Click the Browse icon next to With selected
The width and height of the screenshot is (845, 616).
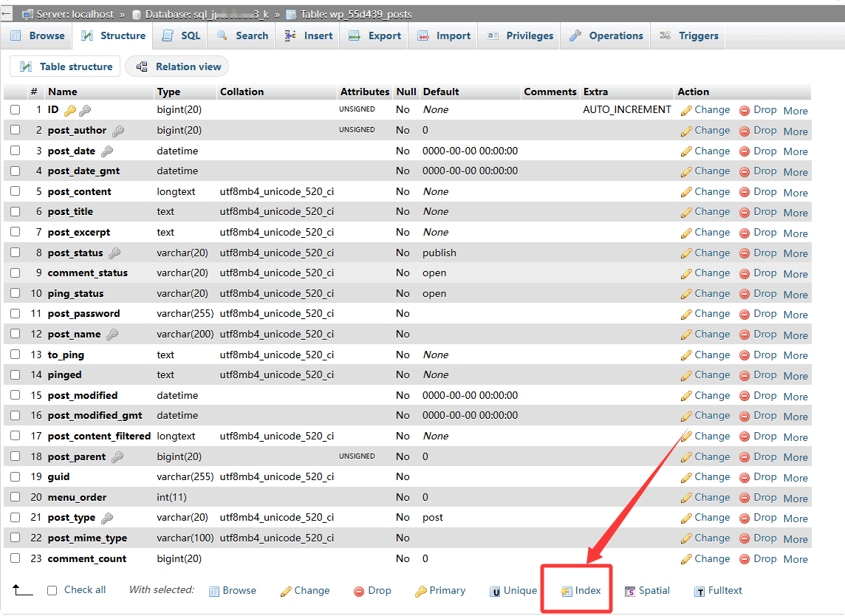(x=214, y=591)
